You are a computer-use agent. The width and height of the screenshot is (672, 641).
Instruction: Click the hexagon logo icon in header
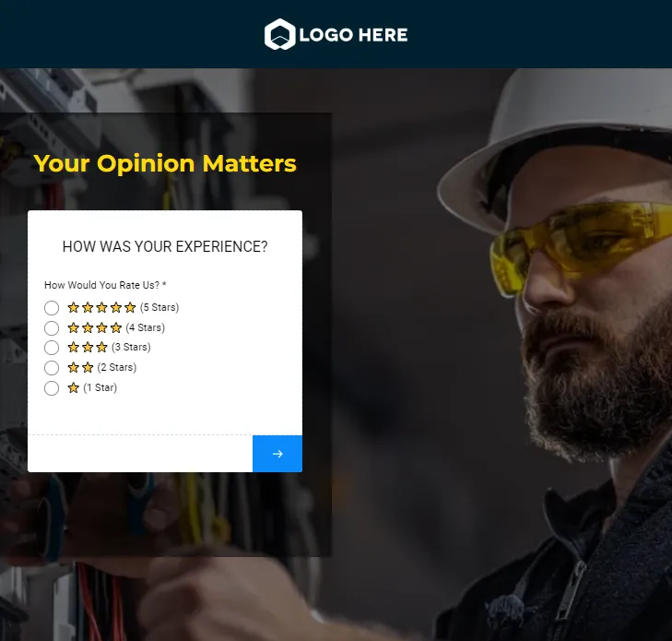pos(280,34)
